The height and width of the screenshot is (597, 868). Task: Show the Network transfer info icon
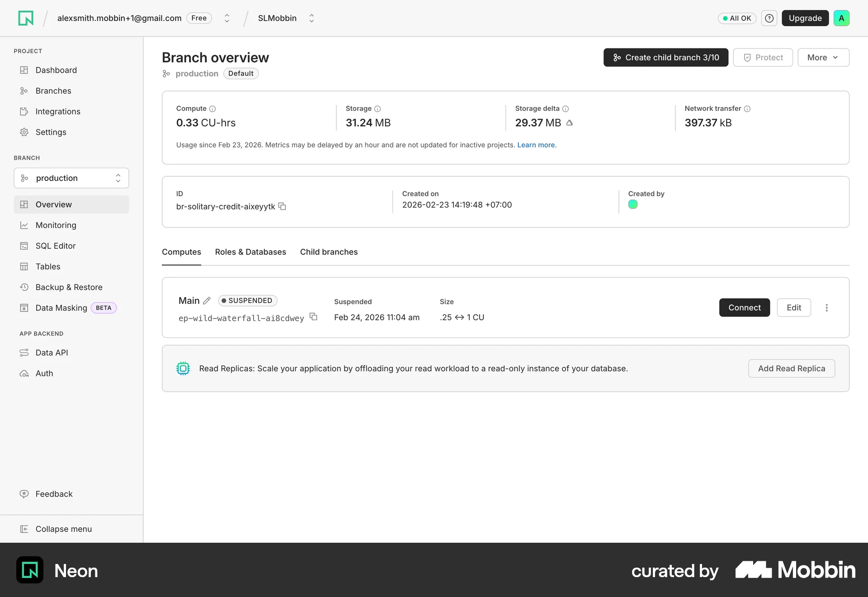click(747, 109)
